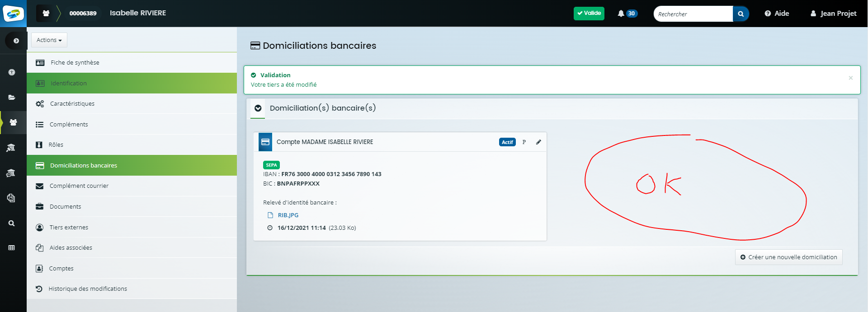Open Rôles menu item

[x=132, y=144]
